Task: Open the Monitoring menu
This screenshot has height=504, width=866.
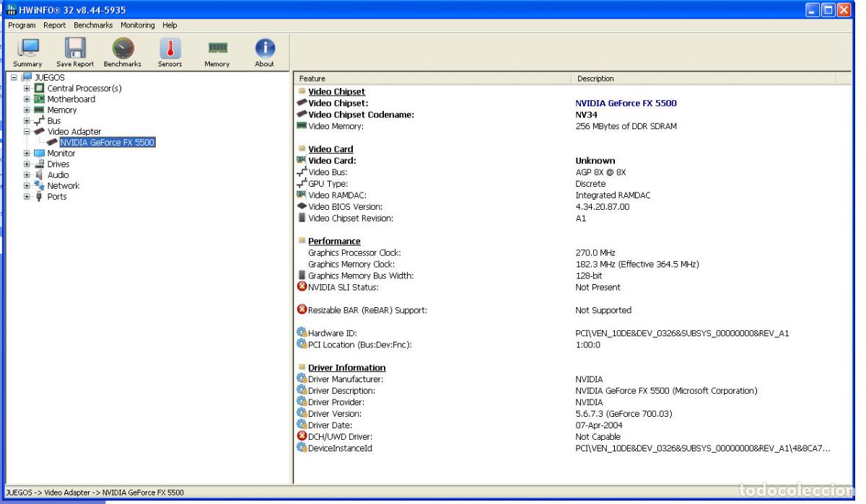Action: coord(138,25)
